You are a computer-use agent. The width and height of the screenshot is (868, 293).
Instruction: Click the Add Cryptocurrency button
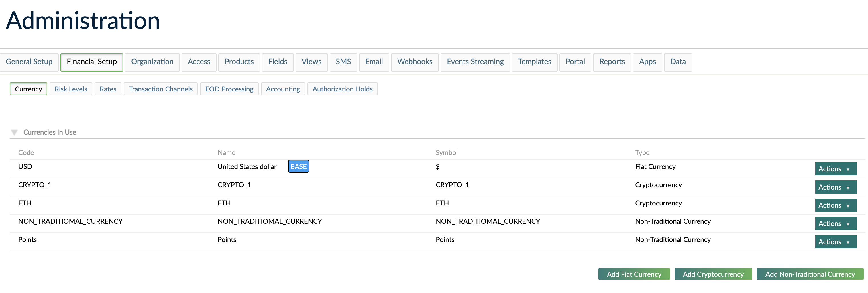[x=713, y=274]
